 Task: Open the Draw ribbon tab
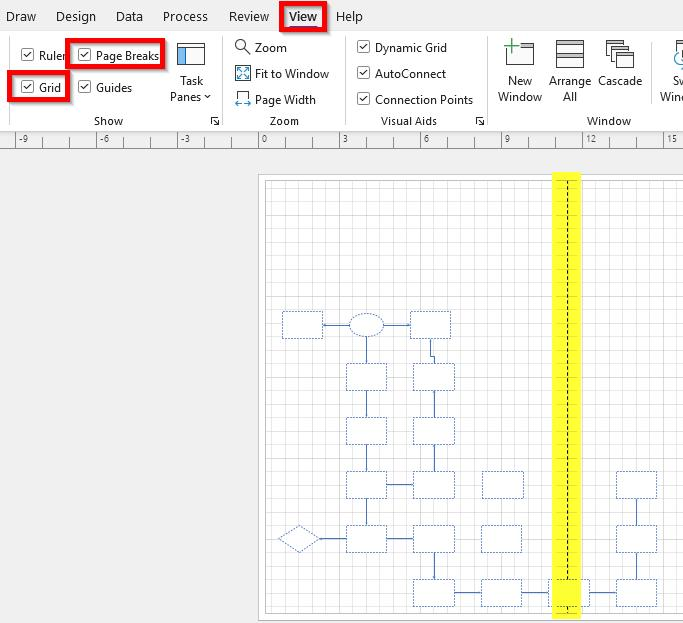(21, 17)
